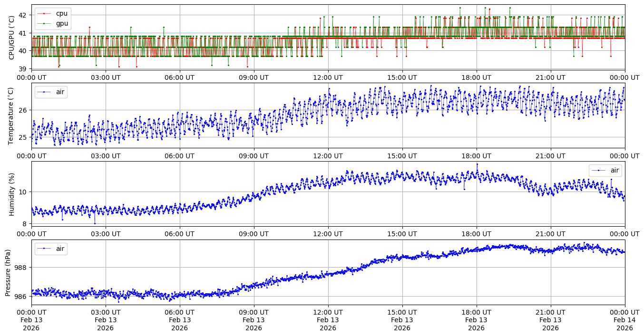
Task: Click 12:00 UT tick under the Pressure plot
Action: (x=328, y=312)
